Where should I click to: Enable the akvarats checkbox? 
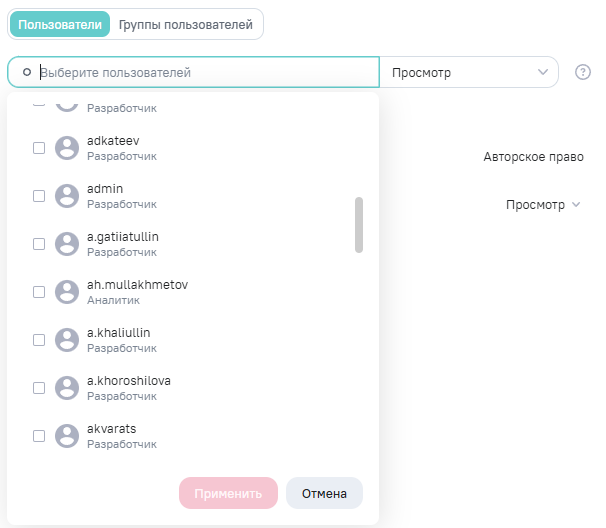pos(39,436)
